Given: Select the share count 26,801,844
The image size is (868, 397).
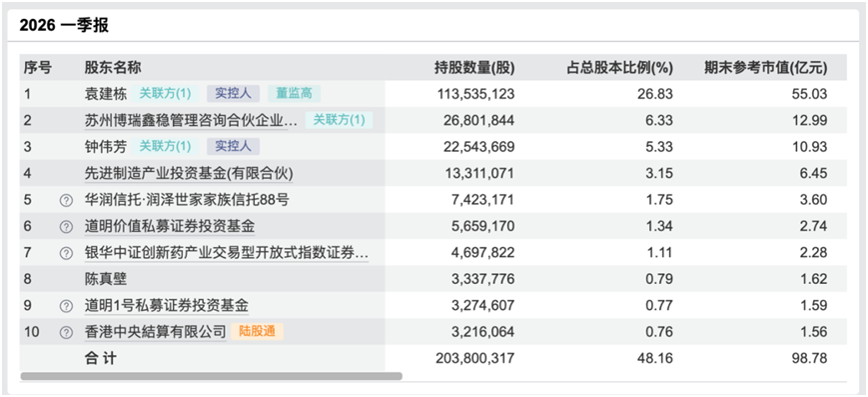Looking at the screenshot, I should click(479, 121).
